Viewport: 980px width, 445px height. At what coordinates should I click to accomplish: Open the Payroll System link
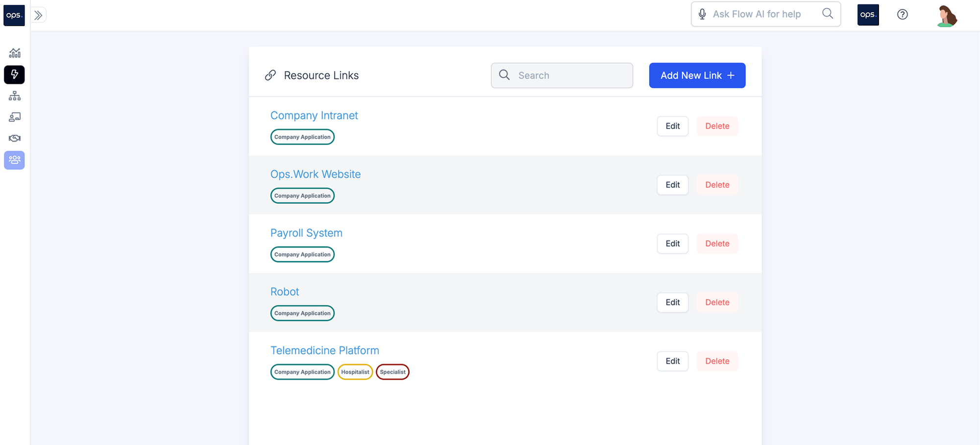(306, 233)
